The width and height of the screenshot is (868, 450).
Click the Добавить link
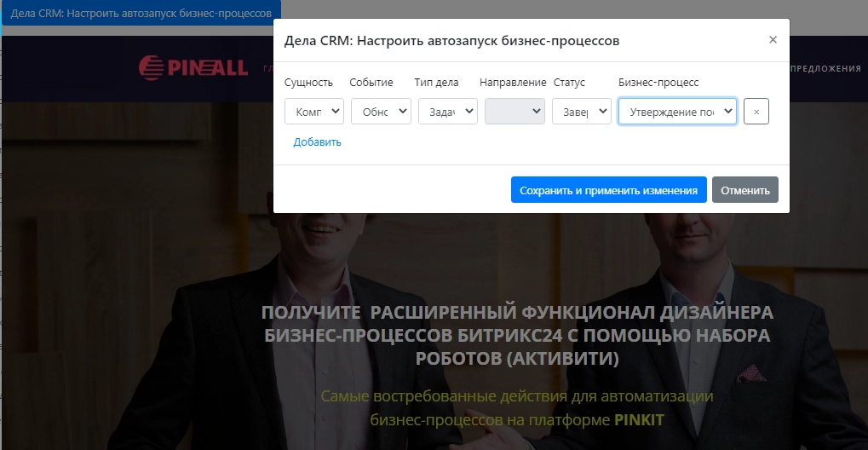[x=317, y=141]
